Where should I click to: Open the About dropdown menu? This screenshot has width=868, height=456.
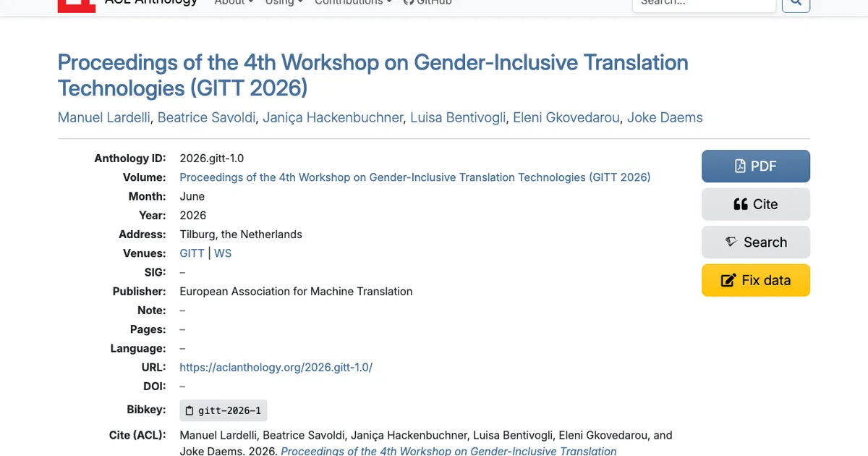pyautogui.click(x=234, y=3)
